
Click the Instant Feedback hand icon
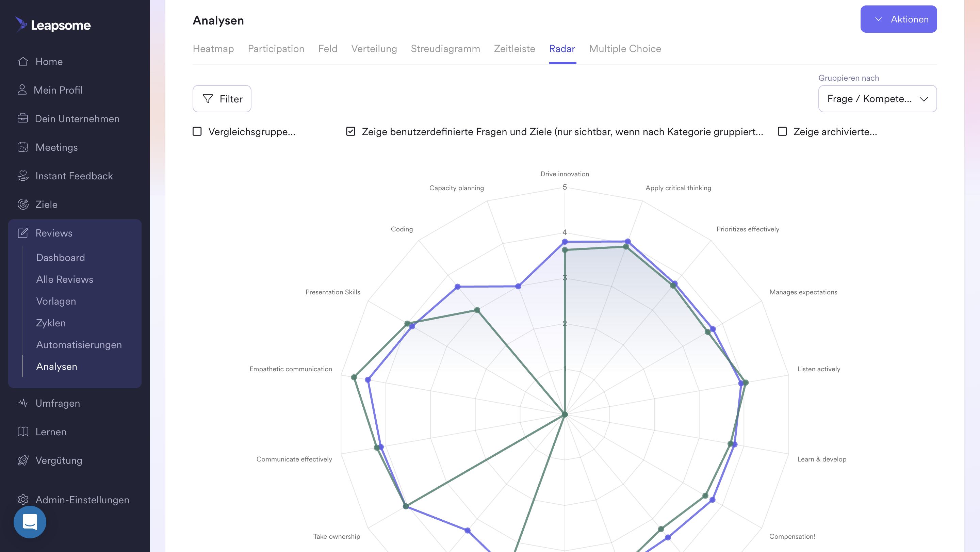(23, 175)
